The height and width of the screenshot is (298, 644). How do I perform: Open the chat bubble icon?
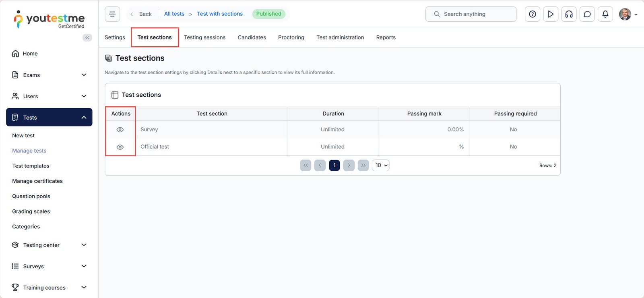[x=587, y=14]
